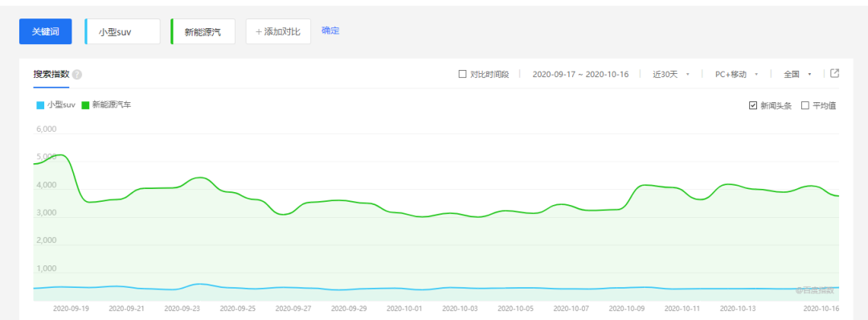Click the plus icon in 添加对比

click(x=259, y=31)
